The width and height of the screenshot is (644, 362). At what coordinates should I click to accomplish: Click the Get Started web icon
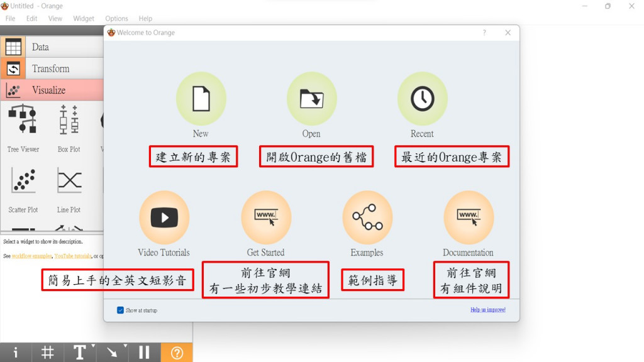point(266,217)
